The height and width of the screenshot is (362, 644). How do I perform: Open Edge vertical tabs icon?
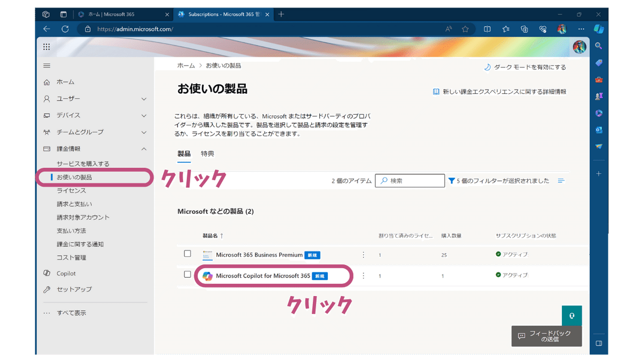[x=64, y=14]
